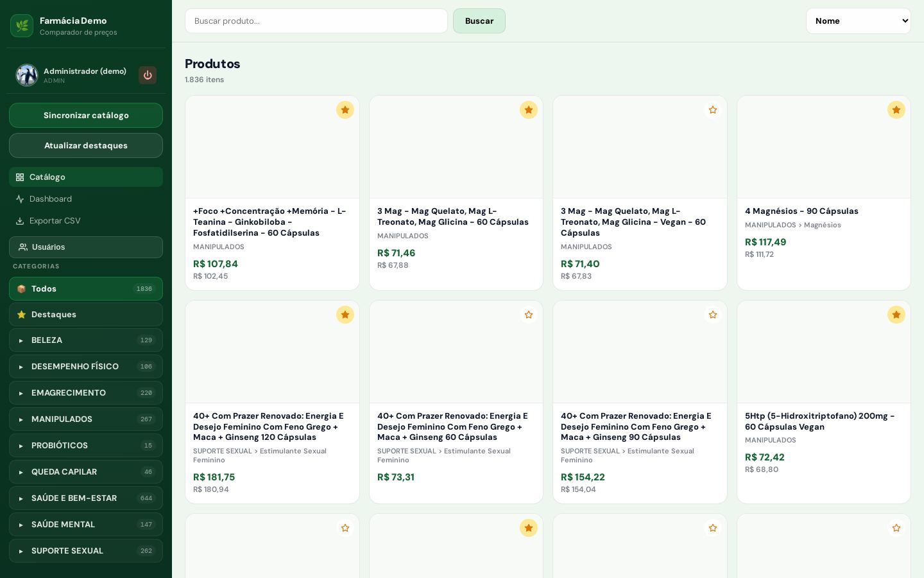Click the Farmácia Demo leaf logo
924x578 pixels.
point(22,26)
